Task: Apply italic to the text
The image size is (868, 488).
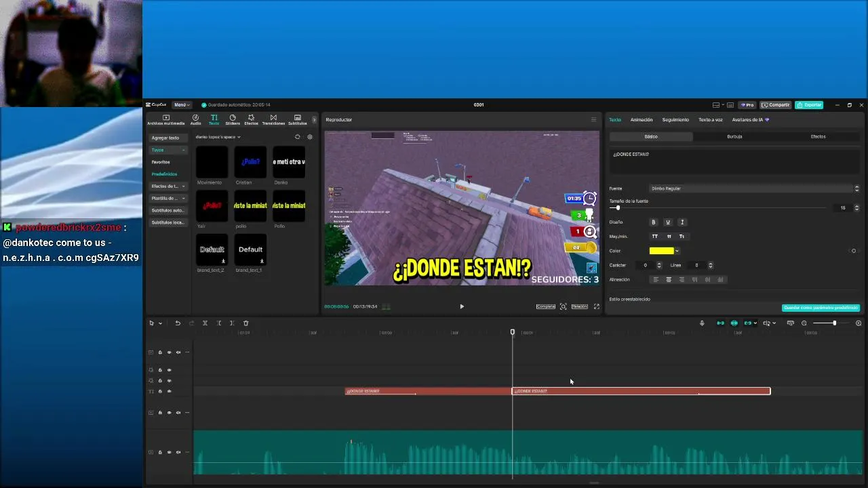Action: coord(682,222)
